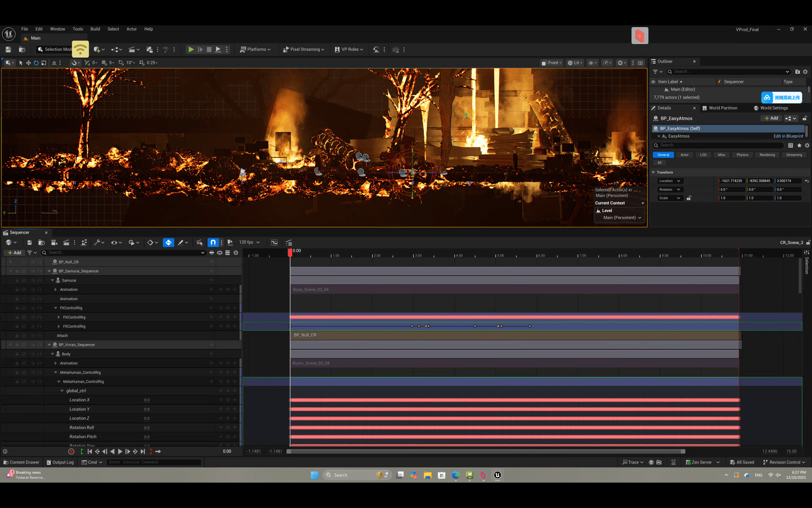Collapse the global_ctrl track group

tap(62, 391)
